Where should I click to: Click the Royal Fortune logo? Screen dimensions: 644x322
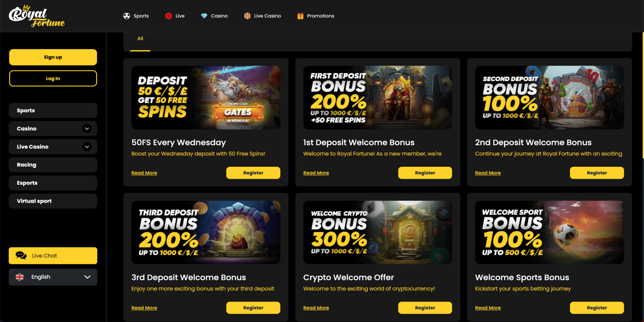tap(37, 16)
